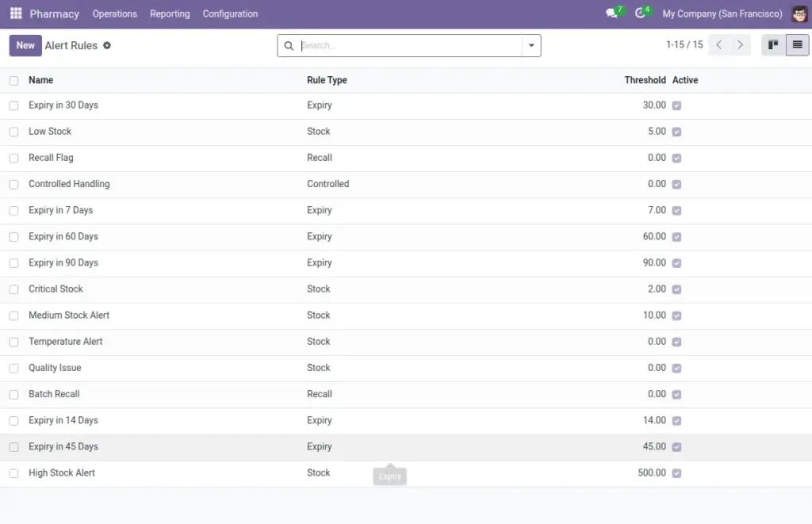Sort by the Active column header
This screenshot has height=524, width=812.
685,80
